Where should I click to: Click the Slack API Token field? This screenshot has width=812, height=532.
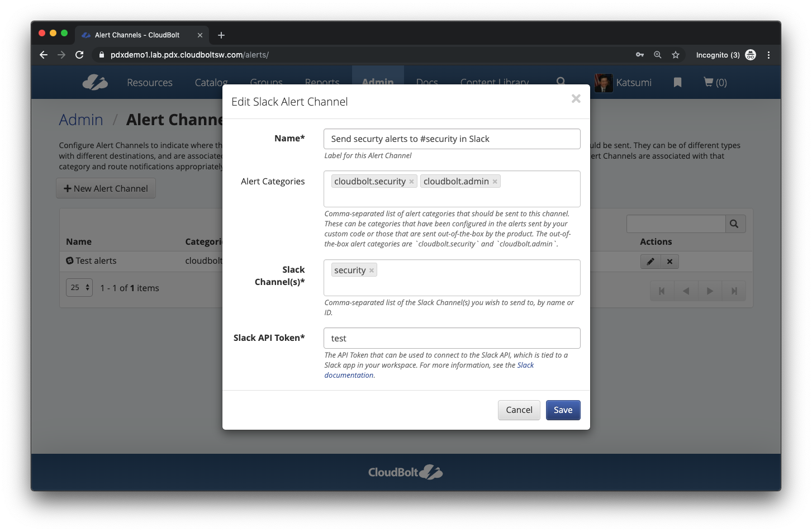(452, 338)
